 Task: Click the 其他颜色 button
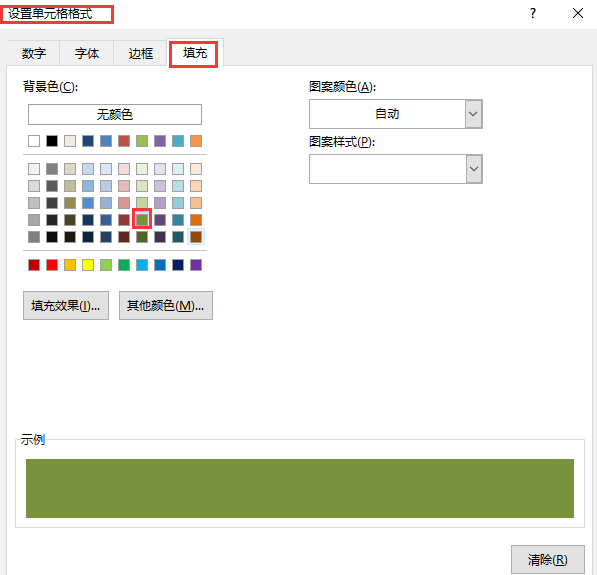pos(166,305)
